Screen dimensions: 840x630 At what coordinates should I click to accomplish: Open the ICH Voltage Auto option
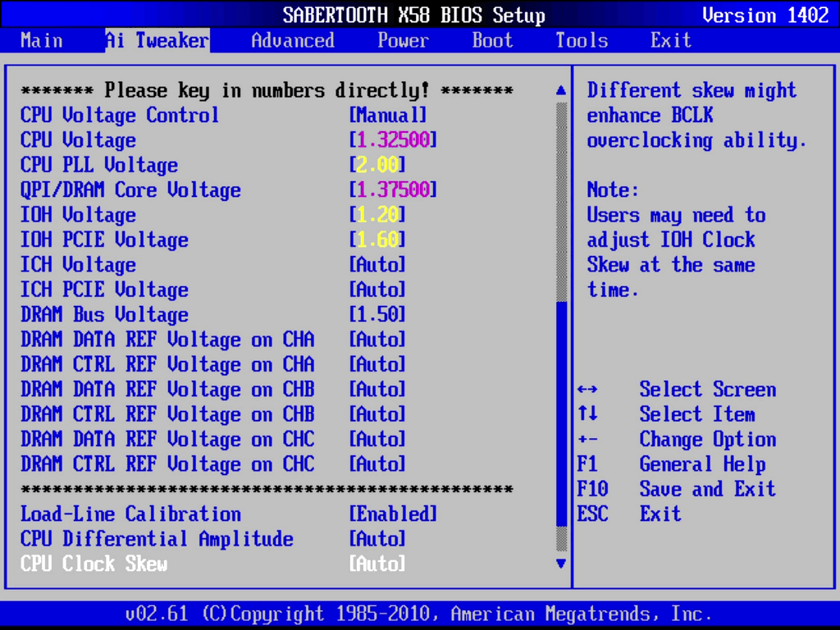pyautogui.click(x=377, y=265)
